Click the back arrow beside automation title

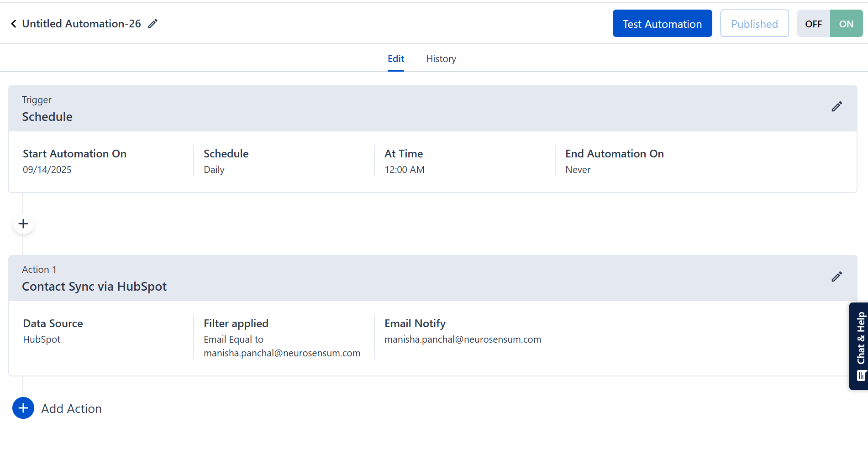coord(13,24)
